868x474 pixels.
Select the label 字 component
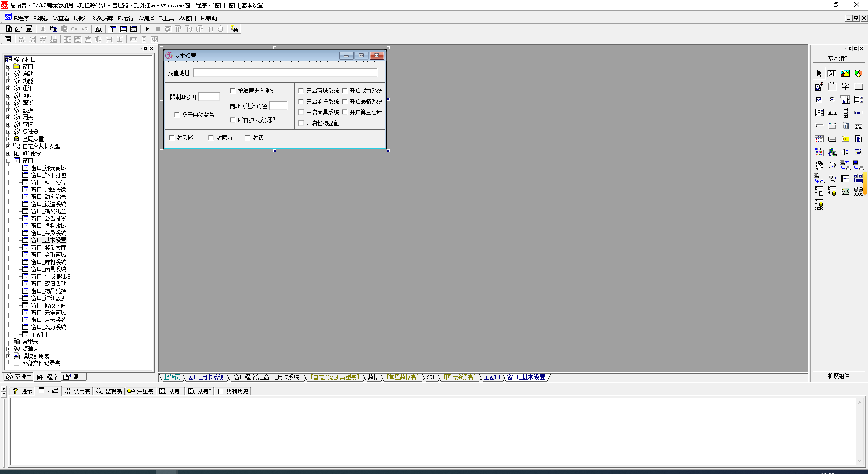click(845, 86)
